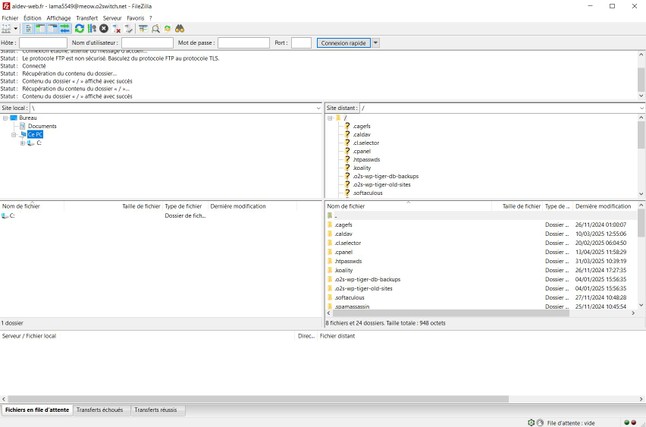Viewport: 646px width, 427px height.
Task: Cancel the current operation icon
Action: click(104, 28)
